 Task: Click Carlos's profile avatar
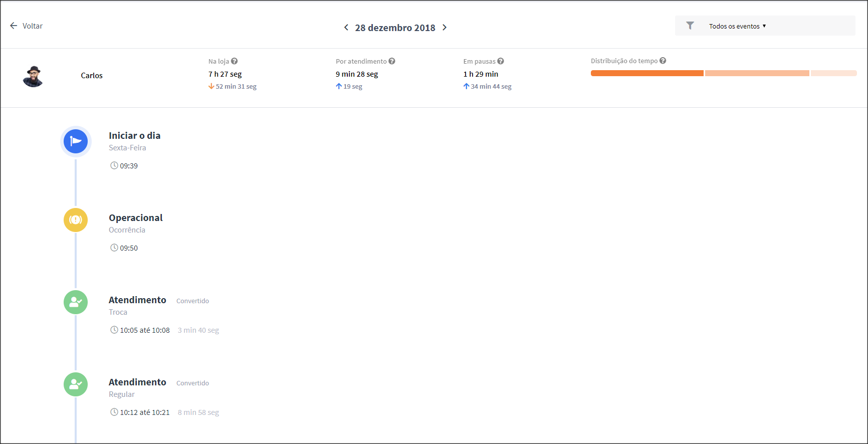tap(33, 76)
